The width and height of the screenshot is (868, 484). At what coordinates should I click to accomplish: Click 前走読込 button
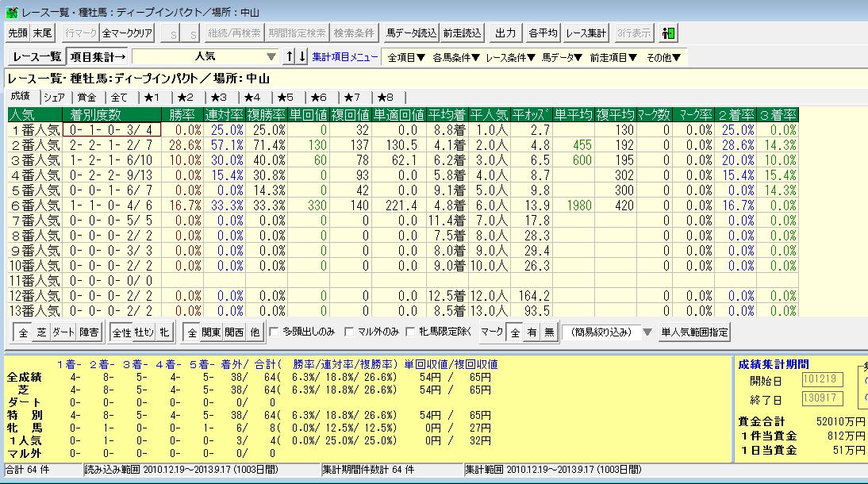(463, 33)
